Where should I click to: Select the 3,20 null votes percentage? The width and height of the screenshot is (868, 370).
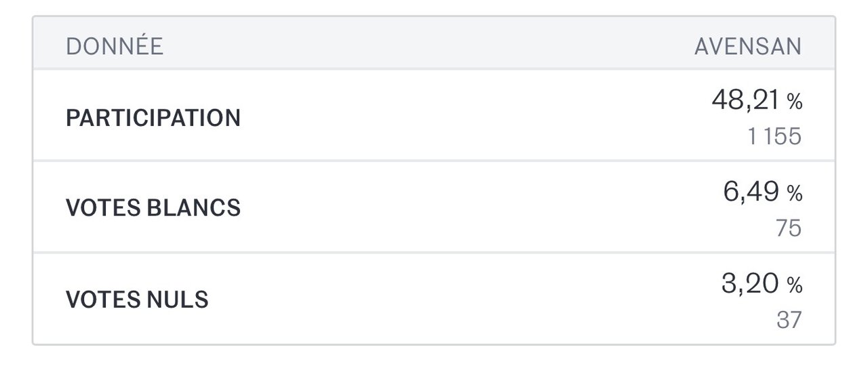pyautogui.click(x=750, y=284)
